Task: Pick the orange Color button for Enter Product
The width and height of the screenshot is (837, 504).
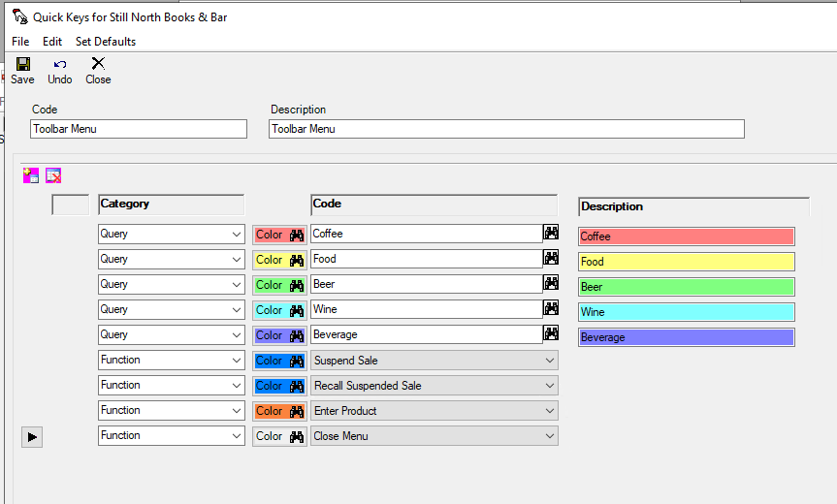Action: click(x=279, y=411)
